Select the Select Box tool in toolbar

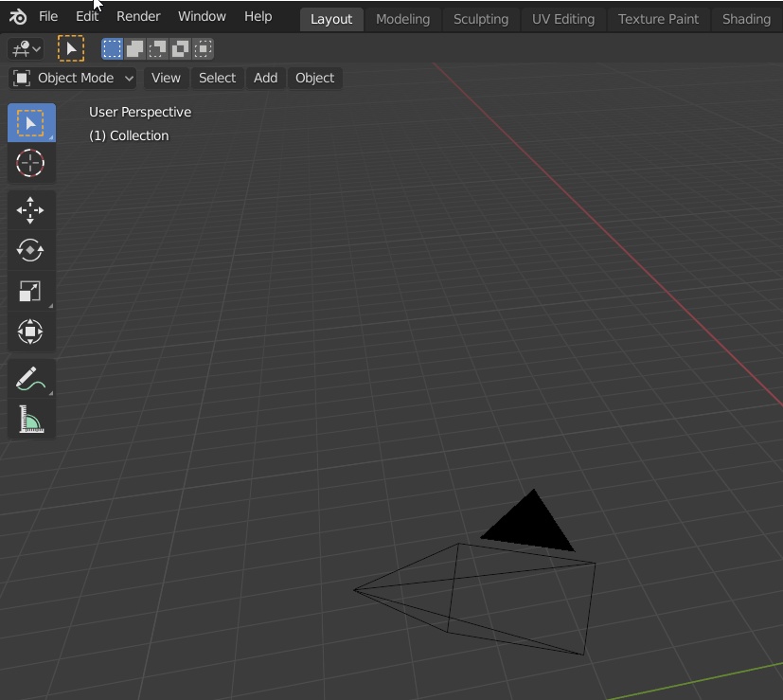pyautogui.click(x=31, y=123)
